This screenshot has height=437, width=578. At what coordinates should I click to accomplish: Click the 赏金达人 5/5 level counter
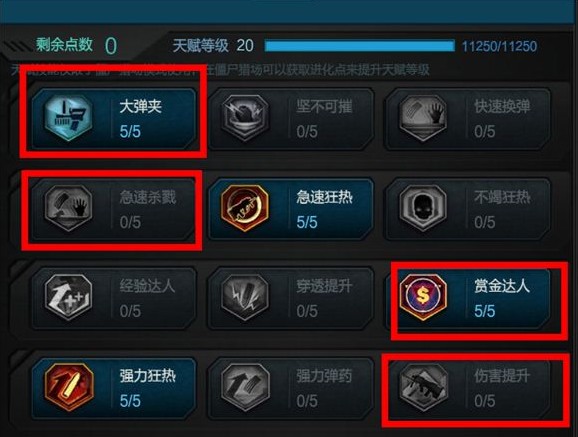484,311
